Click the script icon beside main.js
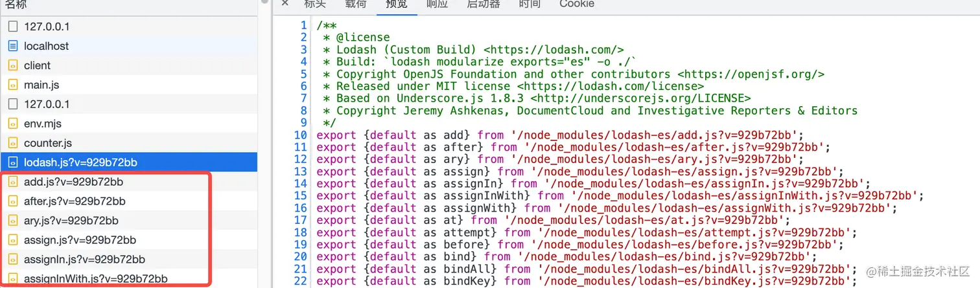 (13, 85)
